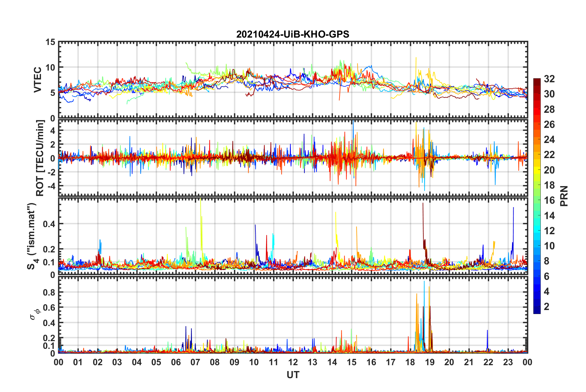Click S4 axis tick 0.2
This screenshot has height=392, width=586.
[x=49, y=249]
